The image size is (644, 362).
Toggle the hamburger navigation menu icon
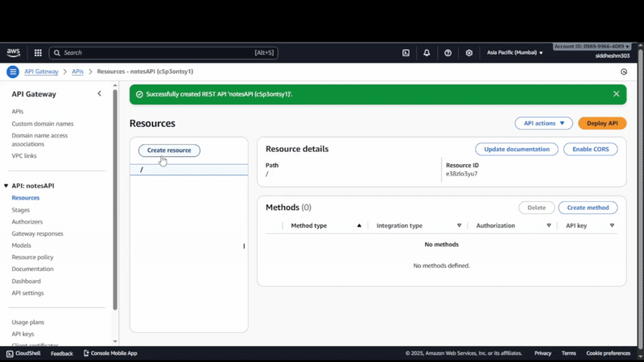[13, 72]
